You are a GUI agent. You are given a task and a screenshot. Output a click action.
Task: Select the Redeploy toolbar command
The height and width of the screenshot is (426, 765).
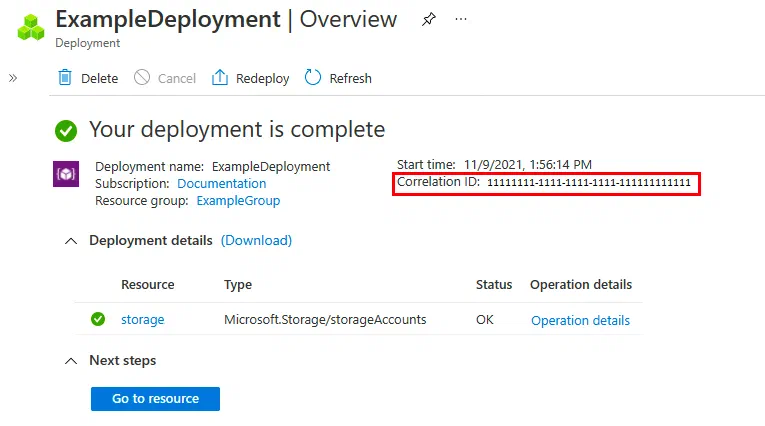click(x=250, y=78)
